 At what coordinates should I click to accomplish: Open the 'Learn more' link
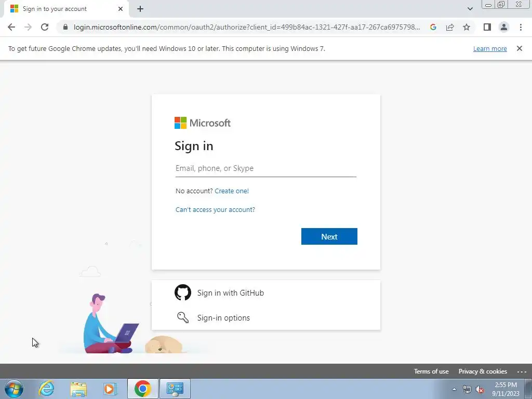click(490, 48)
